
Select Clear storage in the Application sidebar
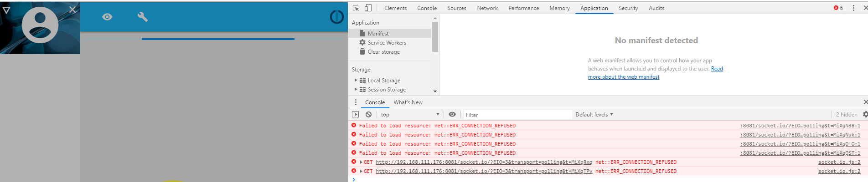click(383, 52)
